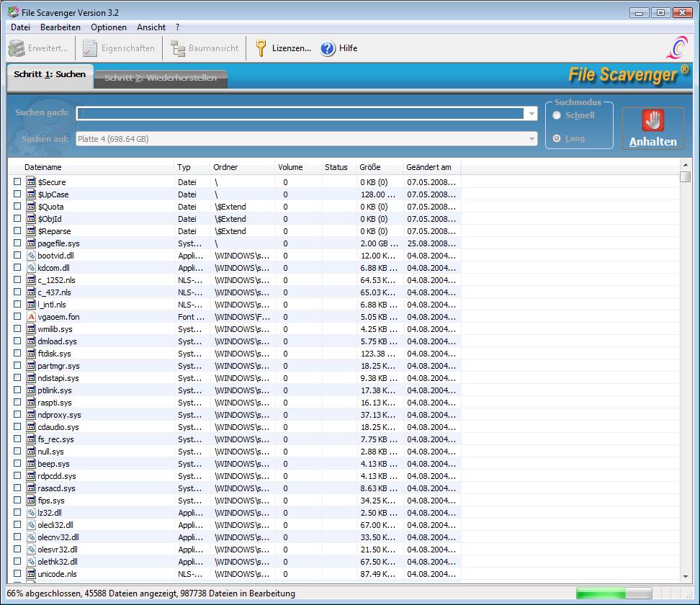Sort by Geändert am column header
Screen dimensions: 700x605
coord(431,167)
